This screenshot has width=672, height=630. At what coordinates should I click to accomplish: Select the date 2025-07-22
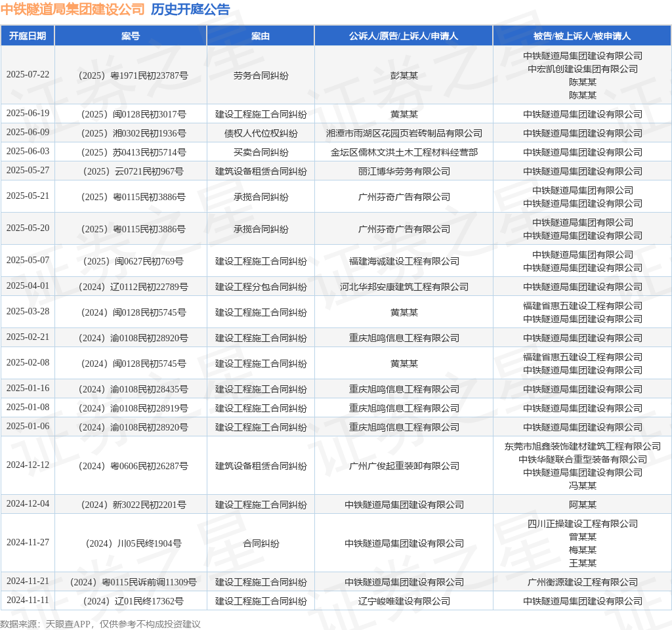coord(28,75)
